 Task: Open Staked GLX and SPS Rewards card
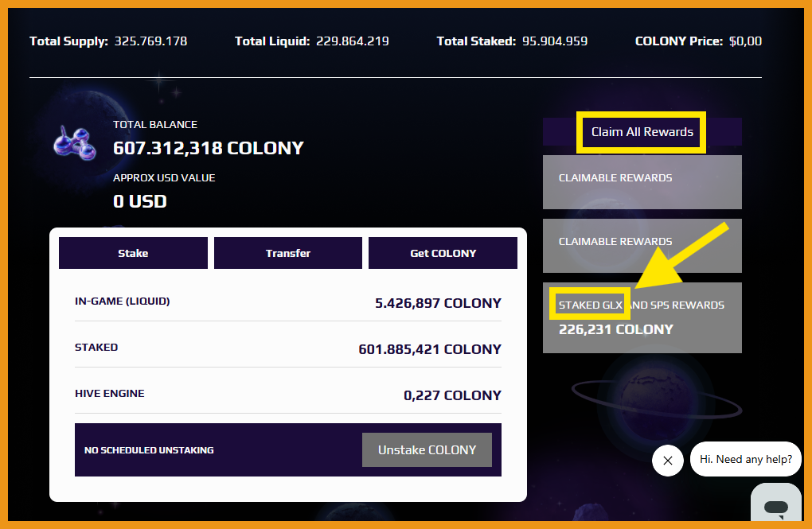click(x=642, y=318)
